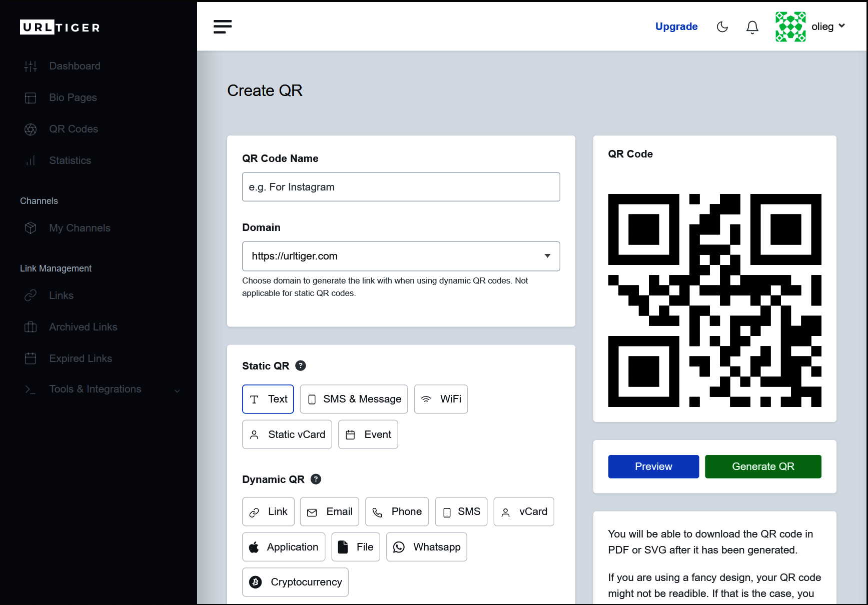868x605 pixels.
Task: Select the Phone dynamic QR type
Action: pyautogui.click(x=397, y=511)
